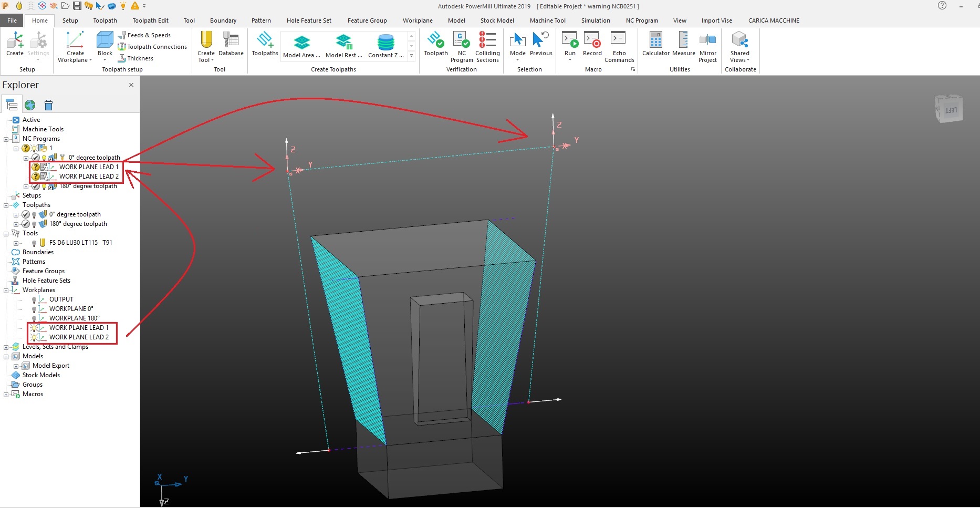The height and width of the screenshot is (508, 980).
Task: Open the Stock Model menu tab
Action: tap(497, 20)
